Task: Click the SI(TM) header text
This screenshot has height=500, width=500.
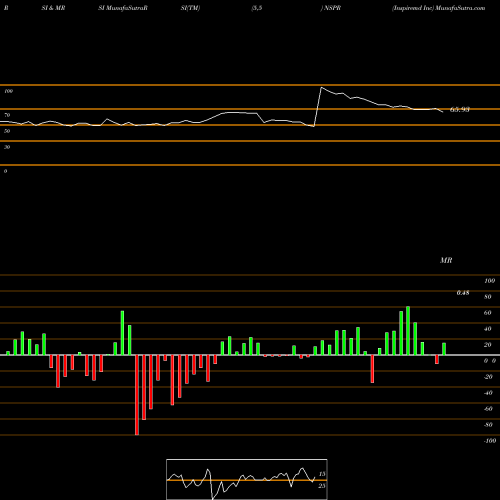Action: point(190,8)
